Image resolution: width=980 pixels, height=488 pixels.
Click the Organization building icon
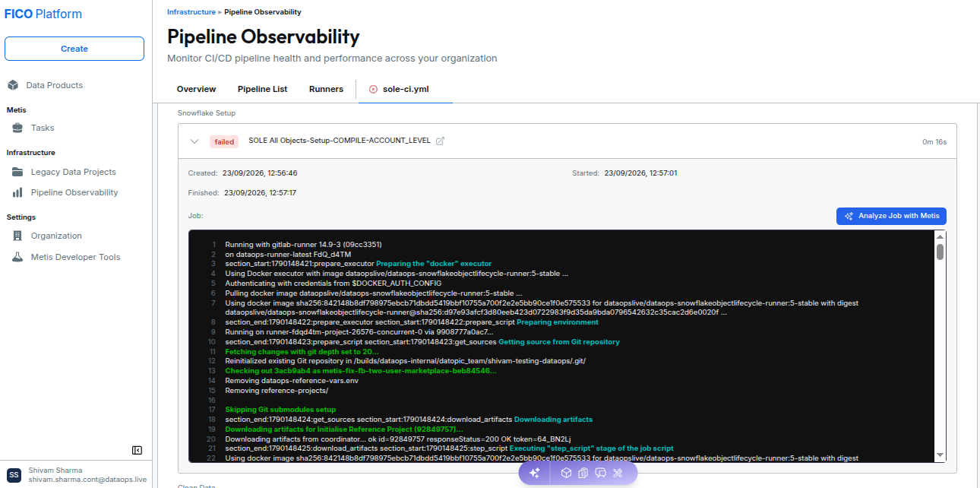click(17, 236)
